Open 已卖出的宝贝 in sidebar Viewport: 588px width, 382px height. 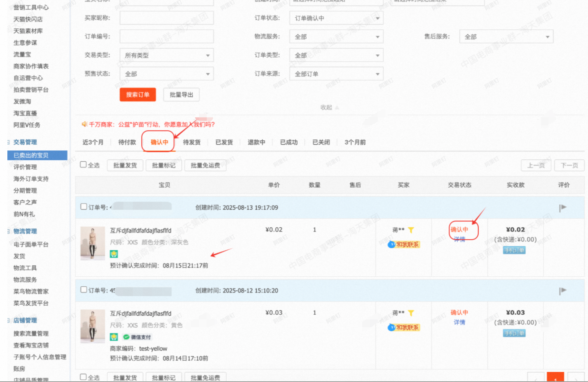[37, 155]
